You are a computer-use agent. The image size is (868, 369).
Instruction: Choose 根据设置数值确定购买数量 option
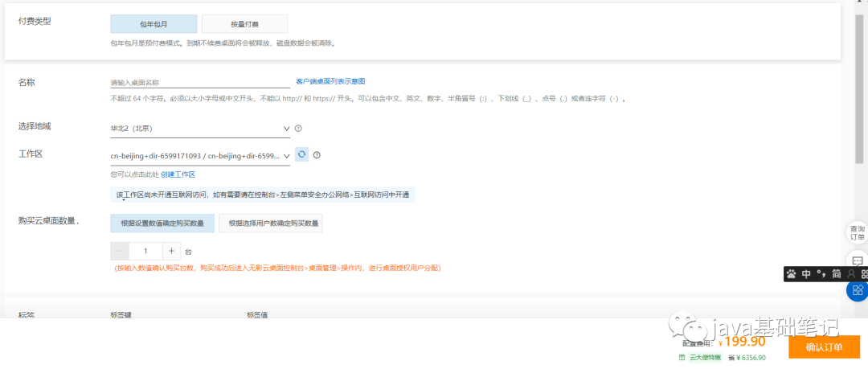click(x=162, y=223)
